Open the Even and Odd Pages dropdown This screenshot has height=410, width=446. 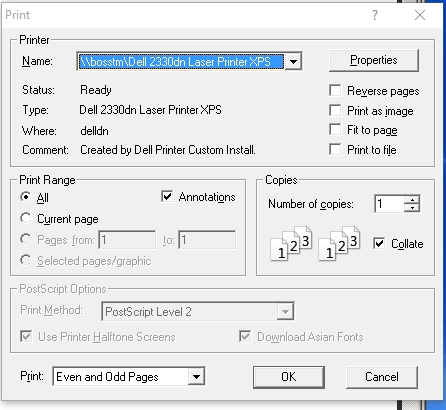196,377
